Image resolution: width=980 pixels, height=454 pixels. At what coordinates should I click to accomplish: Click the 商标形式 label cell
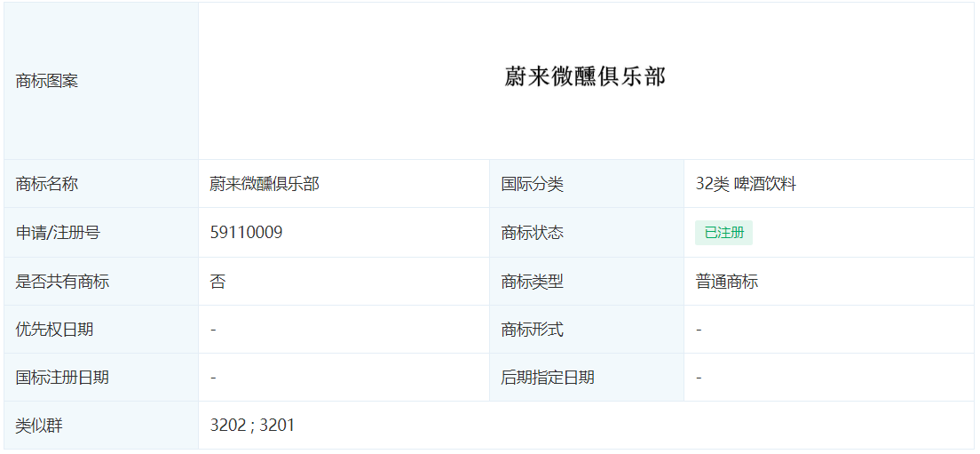pos(587,330)
